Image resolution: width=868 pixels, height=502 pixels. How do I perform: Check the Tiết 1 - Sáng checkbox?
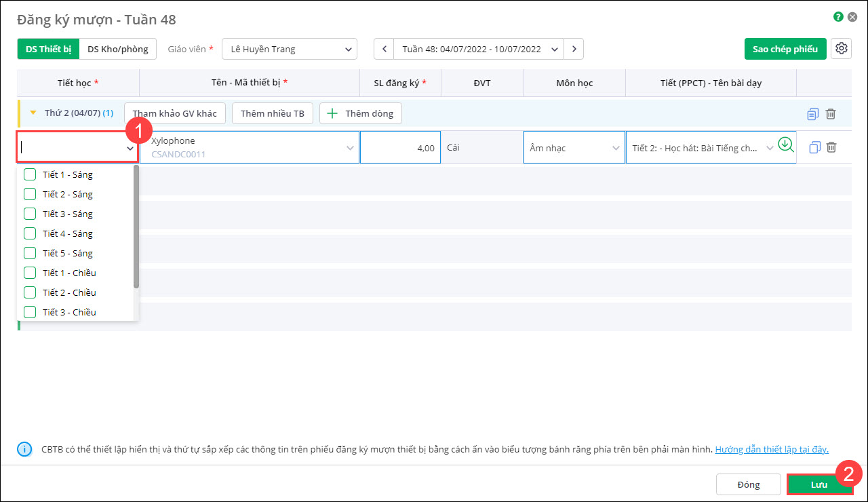pos(30,175)
